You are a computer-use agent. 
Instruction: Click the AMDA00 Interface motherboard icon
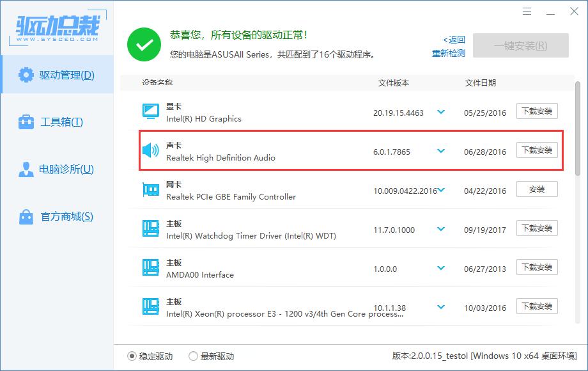pyautogui.click(x=150, y=267)
